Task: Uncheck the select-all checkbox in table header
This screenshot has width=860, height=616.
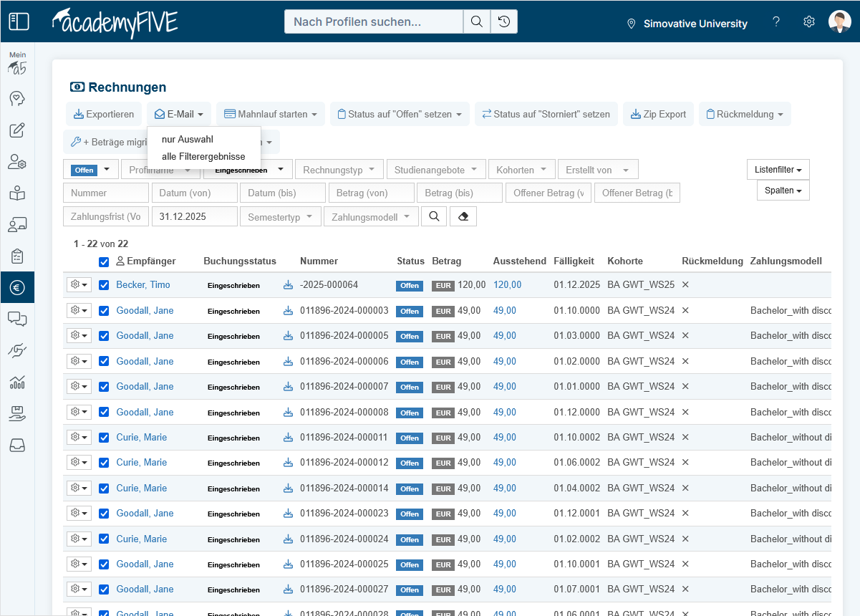Action: (x=104, y=262)
